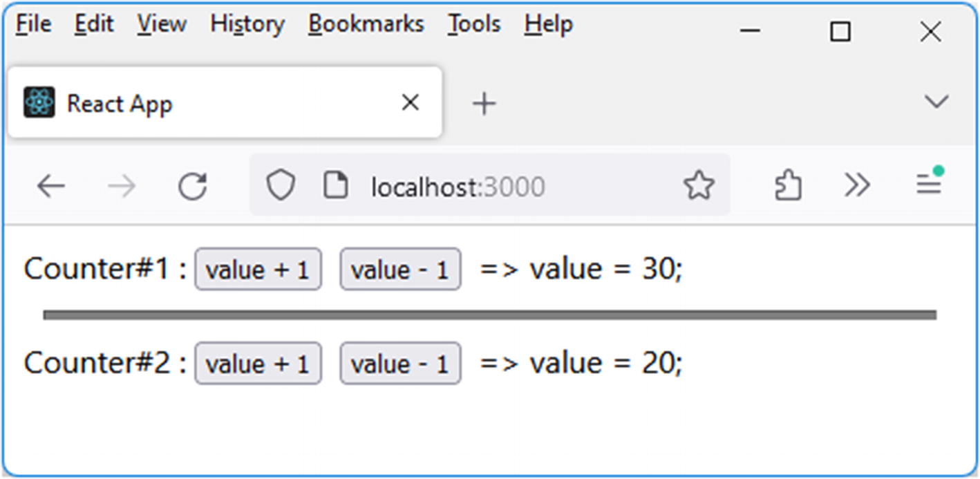This screenshot has width=980, height=479.
Task: Open the File menu
Action: click(33, 25)
